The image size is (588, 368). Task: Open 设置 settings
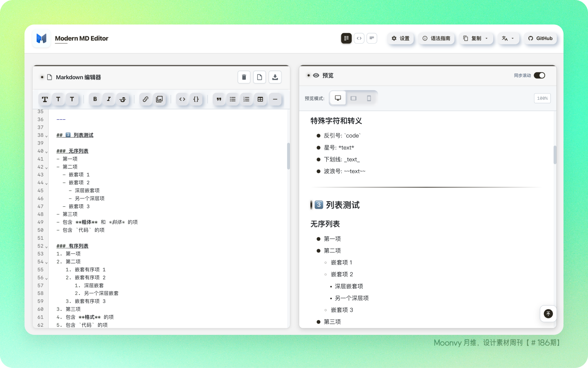tap(401, 38)
